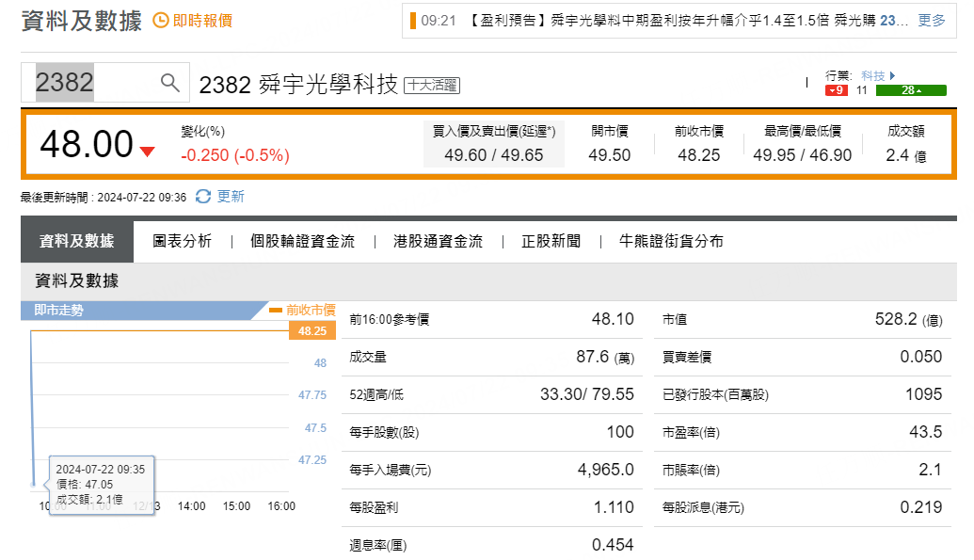This screenshot has width=974, height=560.
Task: Click the 47.75 chart axis label
Action: (312, 395)
